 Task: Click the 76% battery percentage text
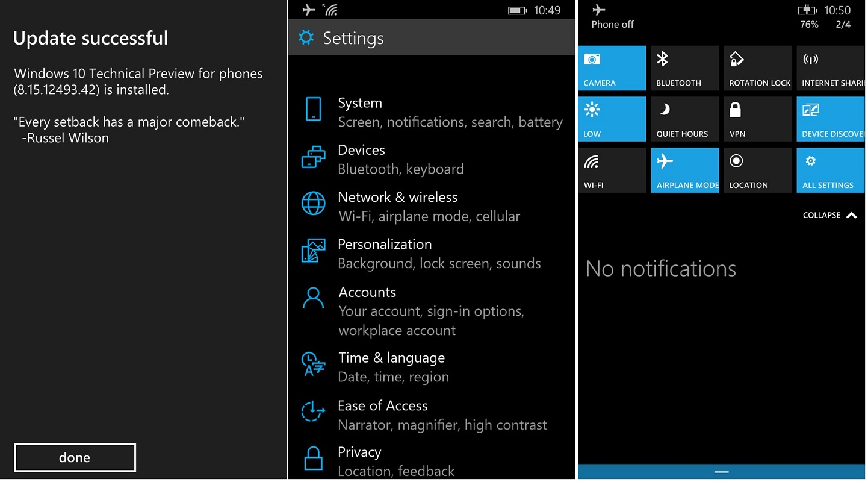pos(809,25)
